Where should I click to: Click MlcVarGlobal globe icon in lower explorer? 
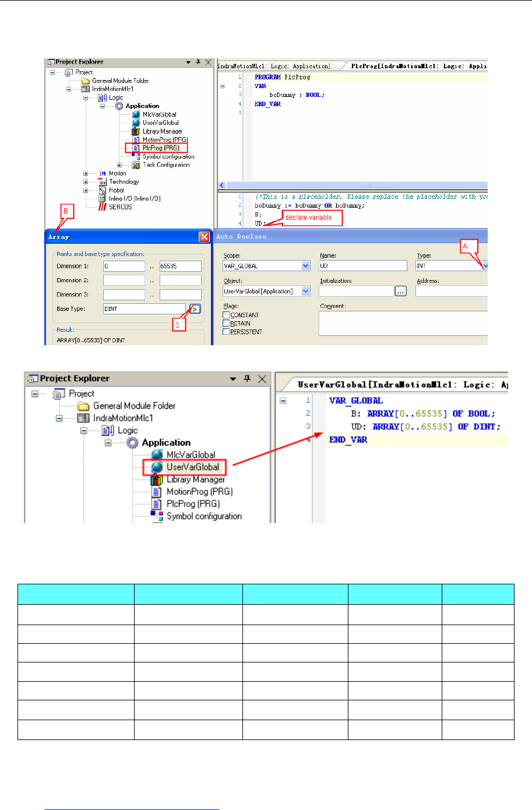point(157,455)
